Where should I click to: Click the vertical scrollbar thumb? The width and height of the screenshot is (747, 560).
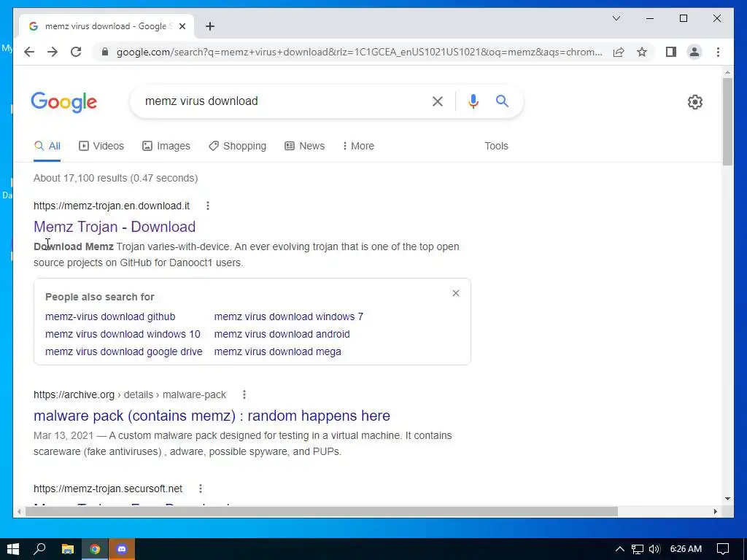pos(727,122)
